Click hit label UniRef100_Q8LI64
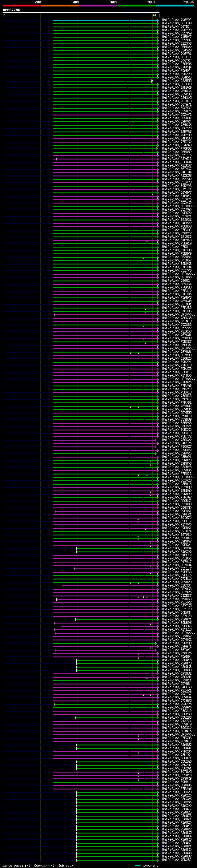This screenshot has width=197, height=868. tap(177, 755)
